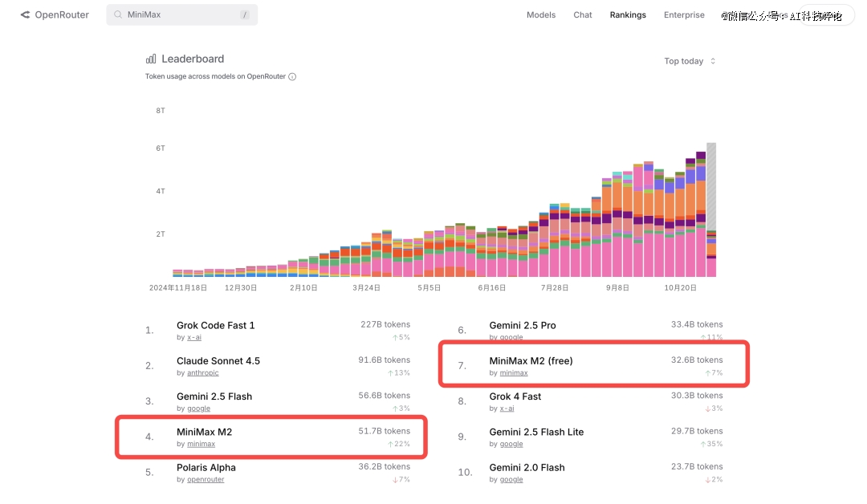
Task: Click the search magnifier icon
Action: 119,15
